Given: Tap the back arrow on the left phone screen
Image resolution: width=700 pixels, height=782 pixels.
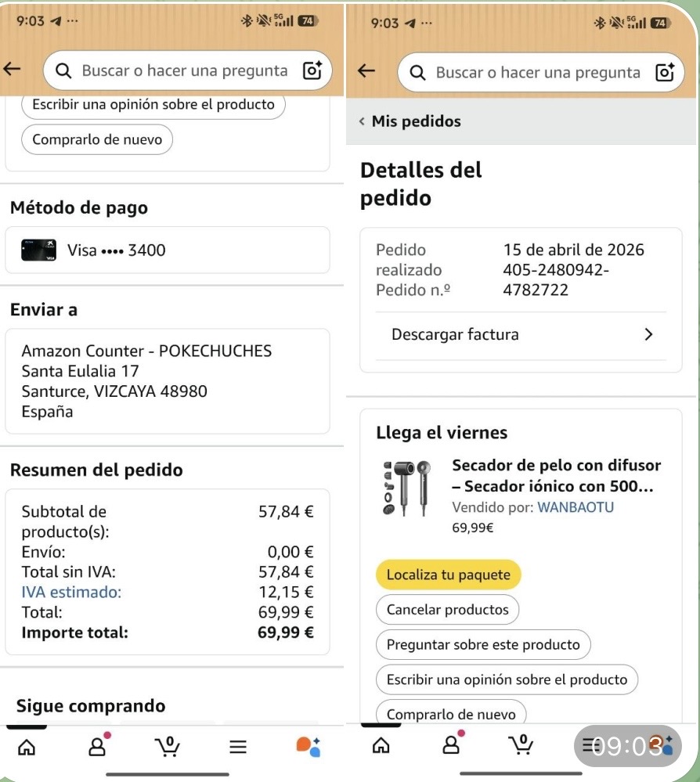Looking at the screenshot, I should (13, 70).
